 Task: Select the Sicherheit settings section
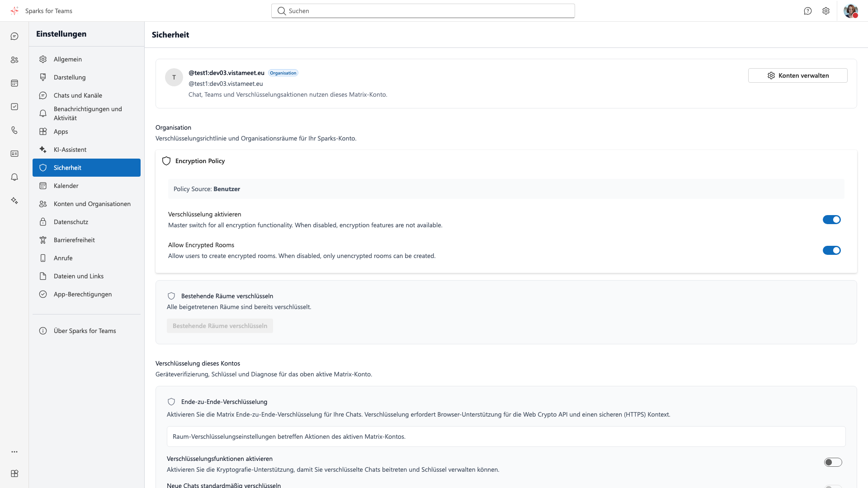(86, 168)
